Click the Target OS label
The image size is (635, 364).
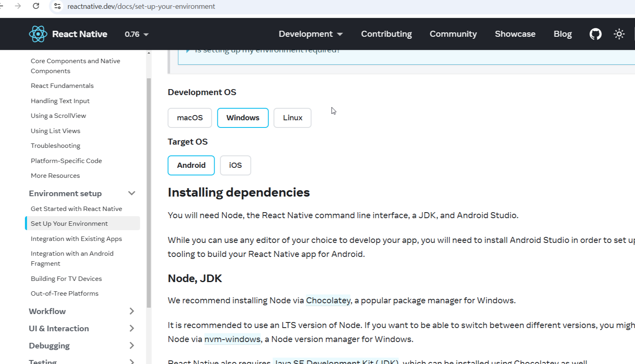(x=187, y=142)
